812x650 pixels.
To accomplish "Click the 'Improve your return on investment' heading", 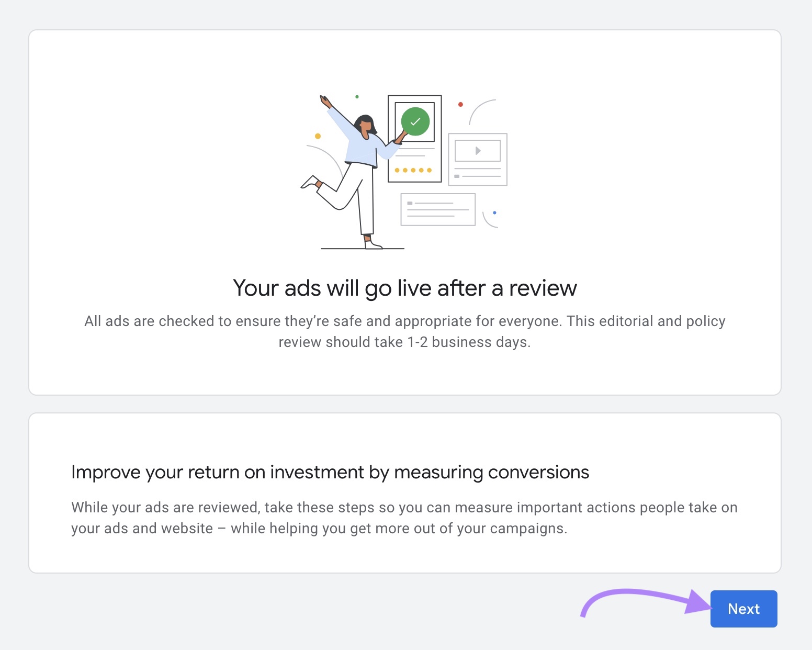I will [x=330, y=472].
